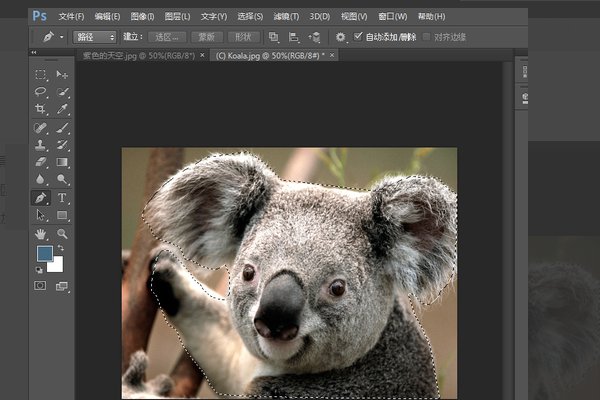Open the gear settings dropdown in options bar
Viewport: 600px width, 400px height.
click(x=341, y=37)
